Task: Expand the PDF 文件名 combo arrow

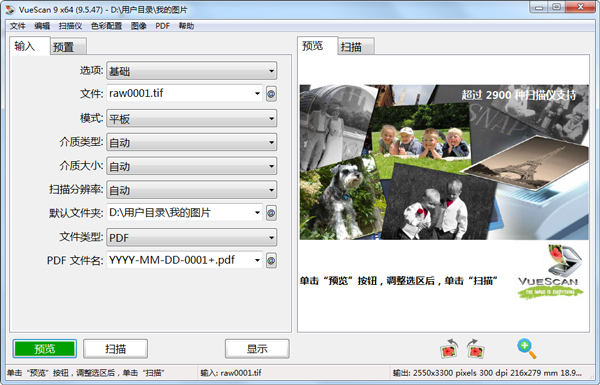Action: pos(257,261)
